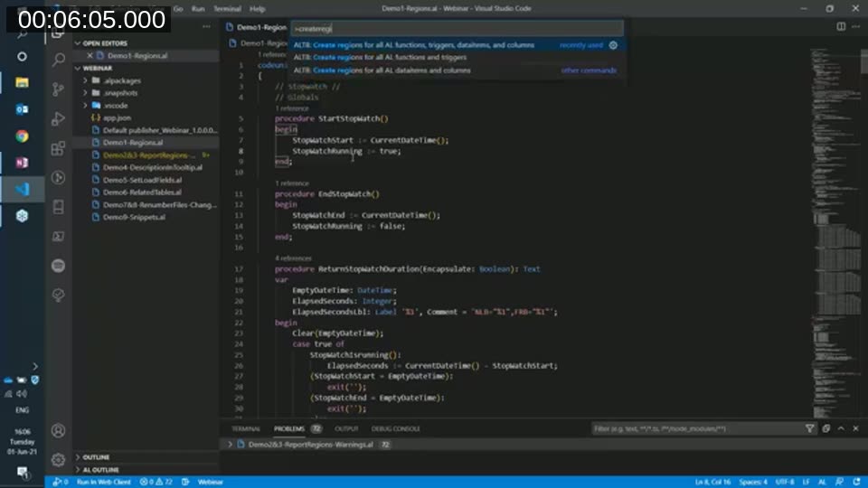Screen dimensions: 868x488
Task: Switch to the OUTPUT panel tab
Action: (x=346, y=428)
